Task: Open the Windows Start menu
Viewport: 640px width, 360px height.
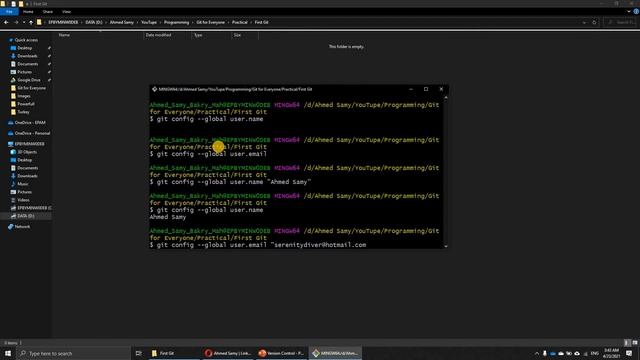Action: click(8, 353)
